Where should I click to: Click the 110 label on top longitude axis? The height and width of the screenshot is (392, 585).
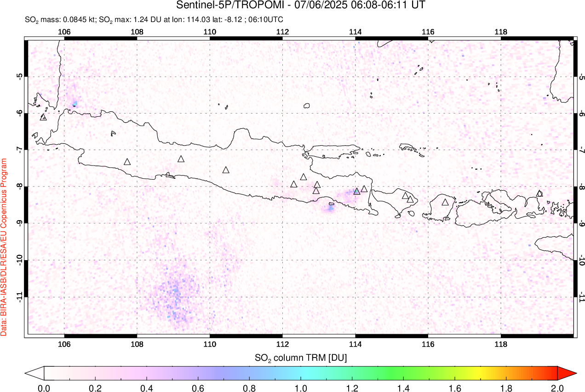click(210, 32)
